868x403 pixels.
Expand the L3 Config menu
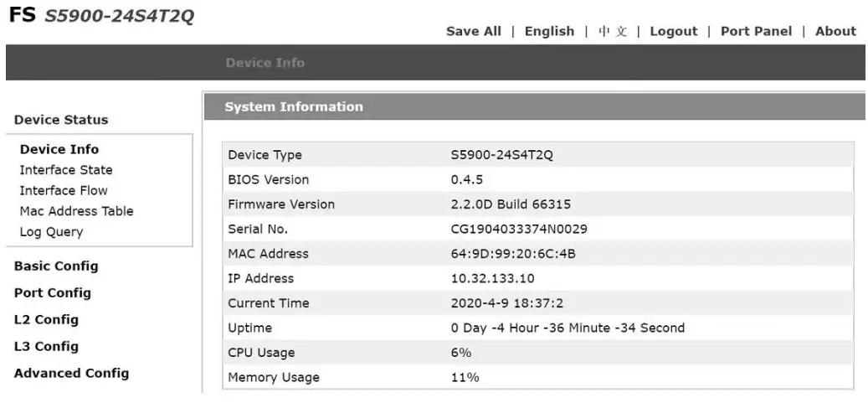point(46,346)
